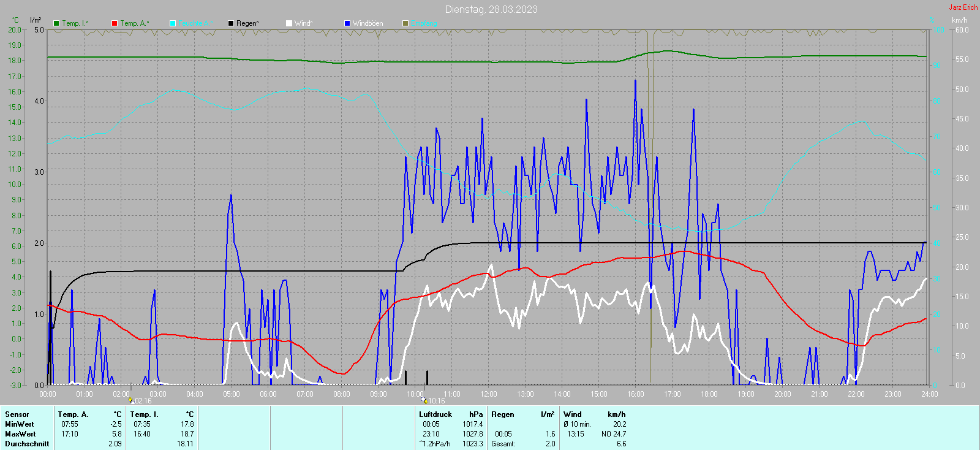Click the Regen header in the stats panel
Screen dimensions: 980x450
click(503, 414)
